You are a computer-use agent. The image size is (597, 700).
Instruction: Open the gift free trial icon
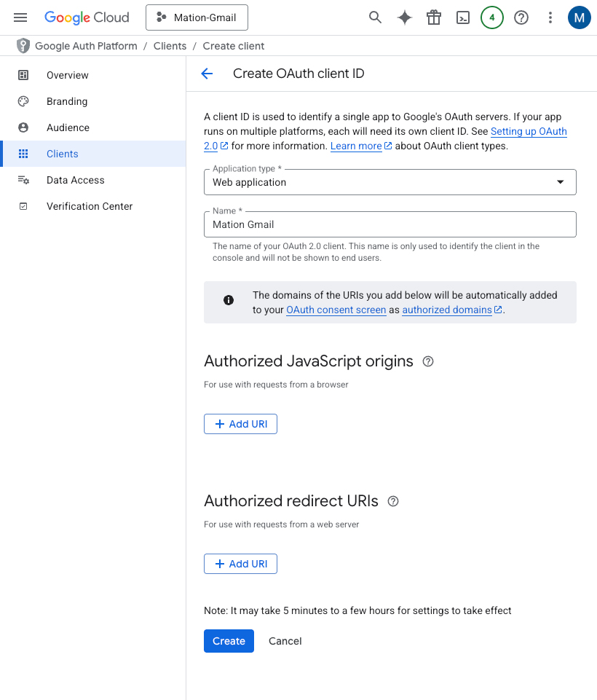click(434, 17)
